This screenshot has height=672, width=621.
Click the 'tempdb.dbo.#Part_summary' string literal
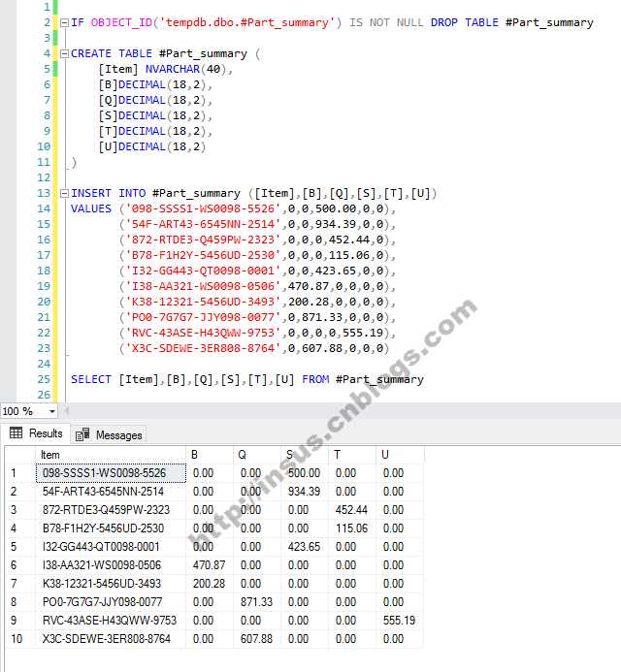coord(246,22)
